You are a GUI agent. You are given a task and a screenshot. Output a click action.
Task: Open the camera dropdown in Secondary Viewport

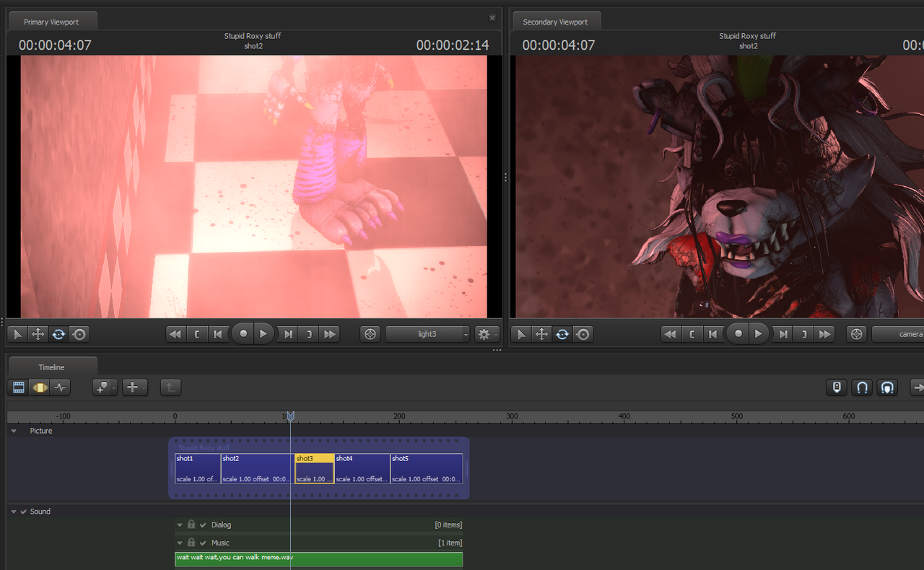(898, 334)
